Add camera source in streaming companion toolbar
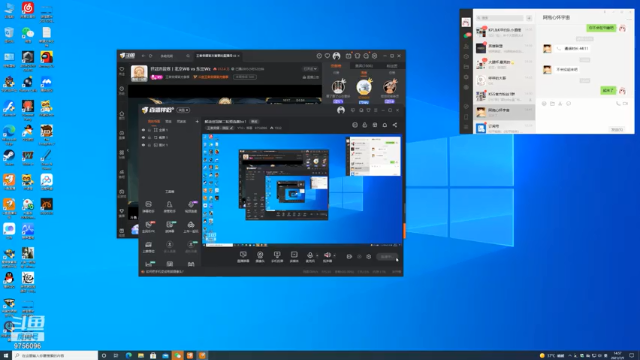The height and width of the screenshot is (360, 640). [x=260, y=256]
